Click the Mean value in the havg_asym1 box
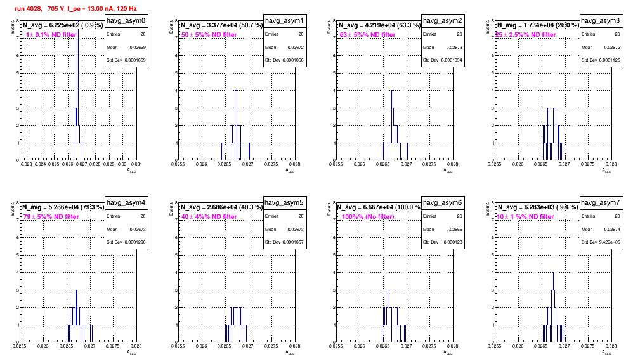The height and width of the screenshot is (364, 633). pyautogui.click(x=296, y=47)
